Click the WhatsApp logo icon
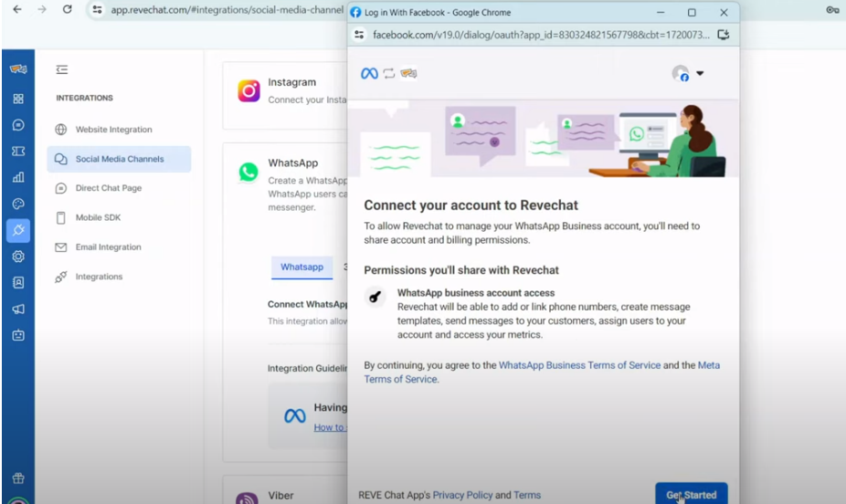Screen dimensions: 846x504 coord(249,173)
